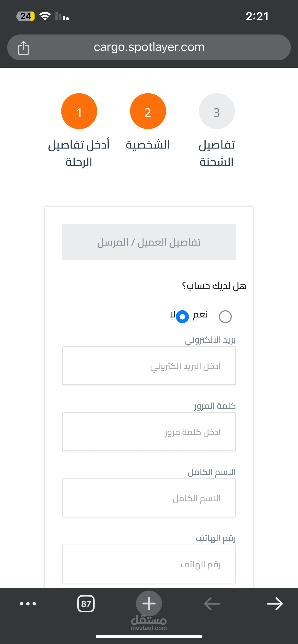The image size is (298, 644).
Task: Tap the share icon in address bar
Action: point(24,47)
